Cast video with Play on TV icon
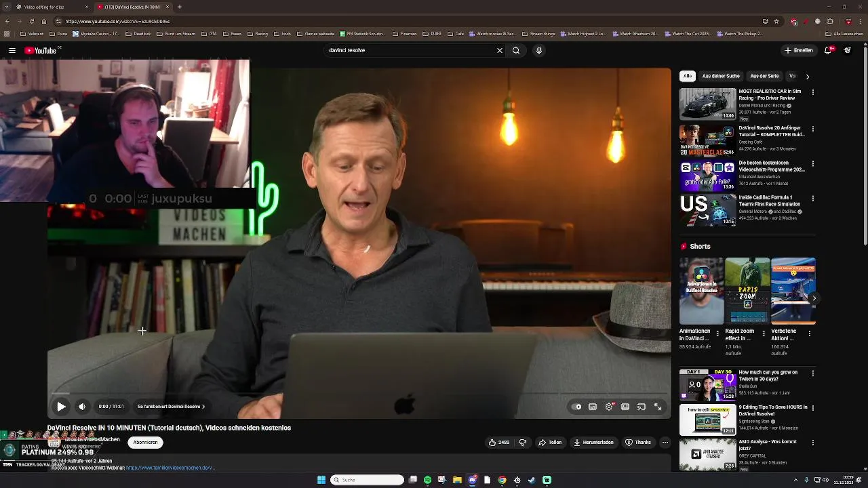The width and height of the screenshot is (868, 488). [642, 407]
